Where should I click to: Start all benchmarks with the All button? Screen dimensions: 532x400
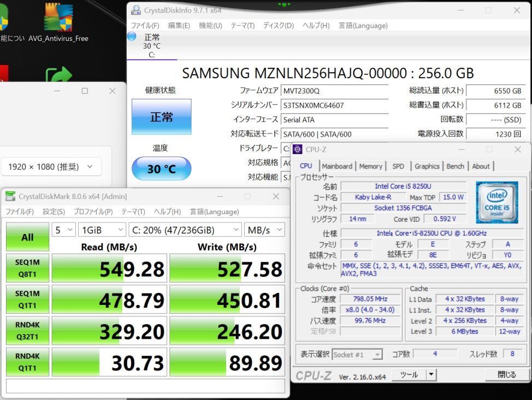(27, 237)
